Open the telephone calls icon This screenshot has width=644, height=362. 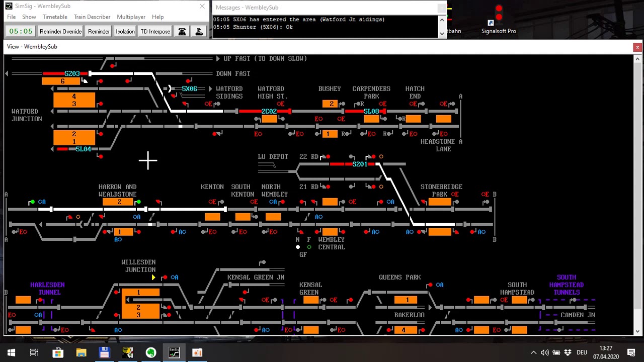point(182,31)
